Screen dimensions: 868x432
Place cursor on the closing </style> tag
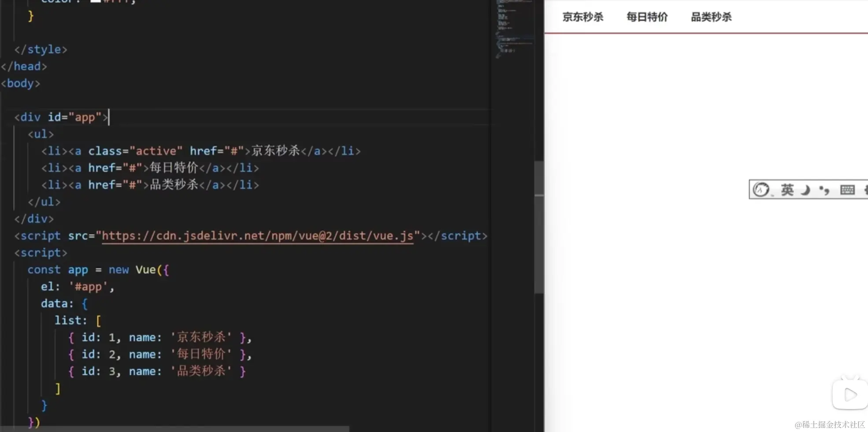pos(41,49)
